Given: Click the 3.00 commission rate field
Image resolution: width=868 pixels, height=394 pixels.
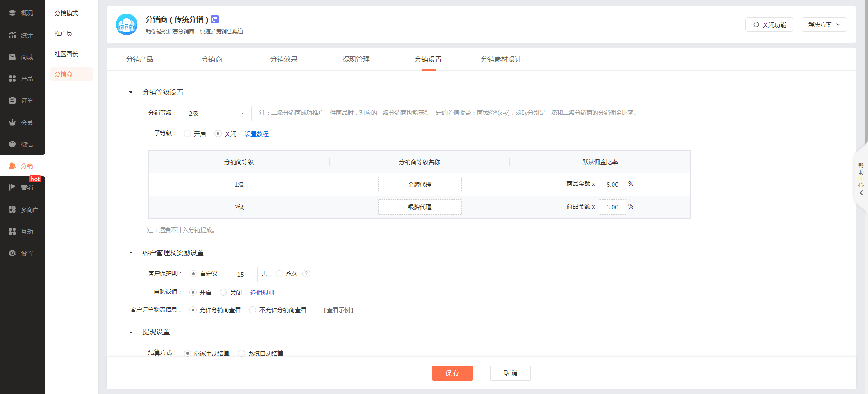Looking at the screenshot, I should (613, 207).
